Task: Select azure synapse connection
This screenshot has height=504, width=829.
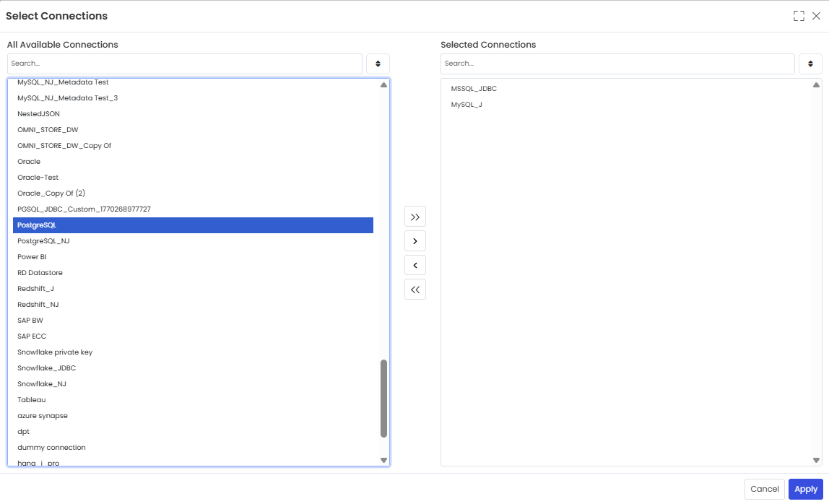Action: [x=193, y=416]
